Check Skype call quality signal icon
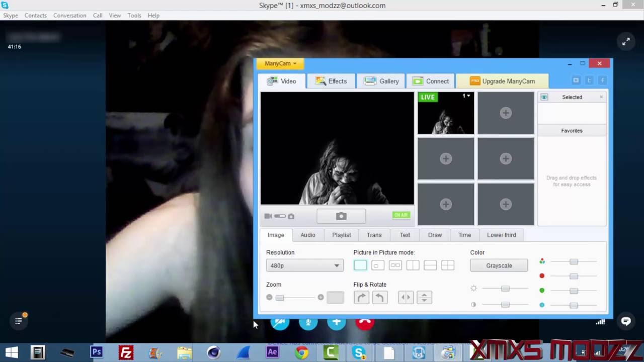Viewport: 644px width, 362px height. click(600, 322)
